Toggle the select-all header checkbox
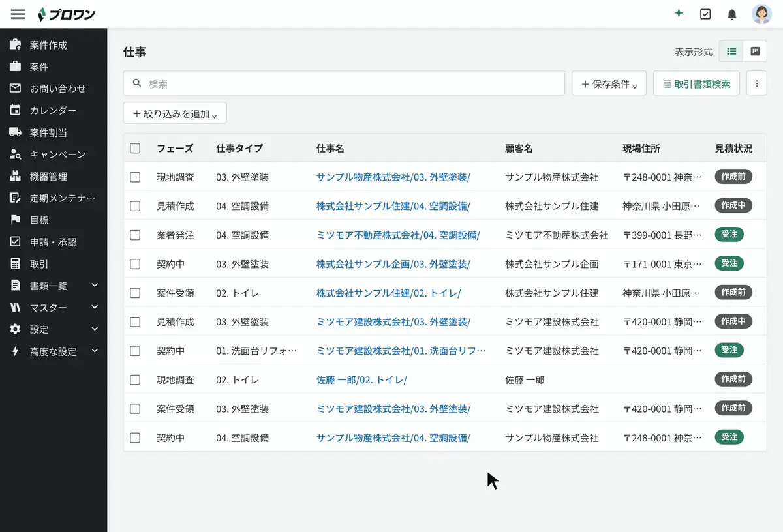 click(x=135, y=148)
